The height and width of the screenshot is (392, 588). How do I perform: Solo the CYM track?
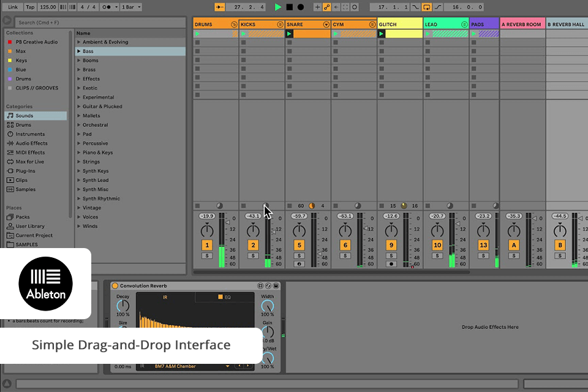345,256
